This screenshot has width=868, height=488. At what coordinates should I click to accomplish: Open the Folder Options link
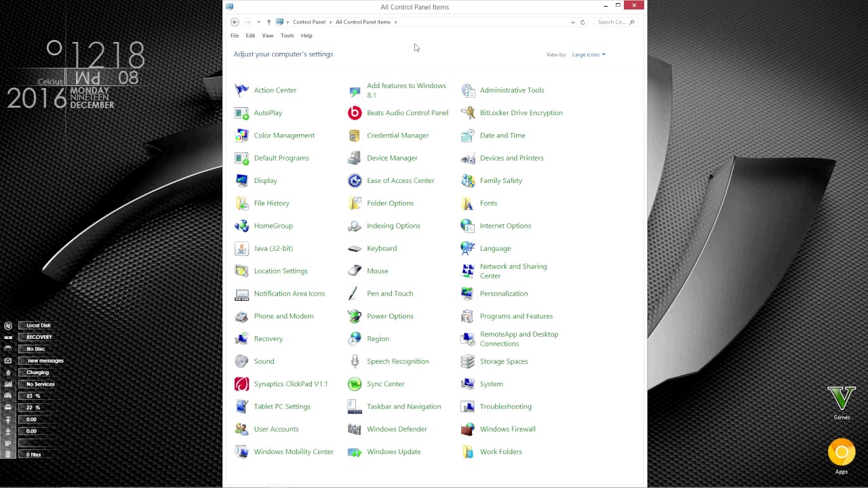coord(390,203)
